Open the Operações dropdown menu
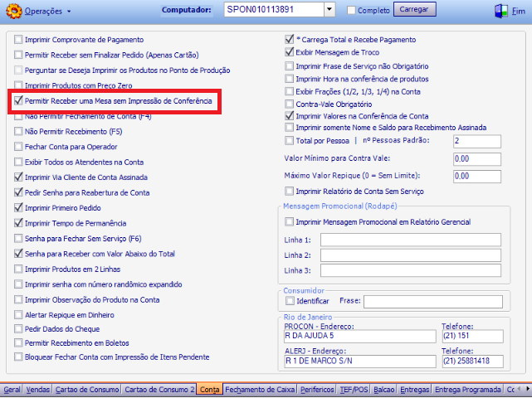 tap(47, 11)
